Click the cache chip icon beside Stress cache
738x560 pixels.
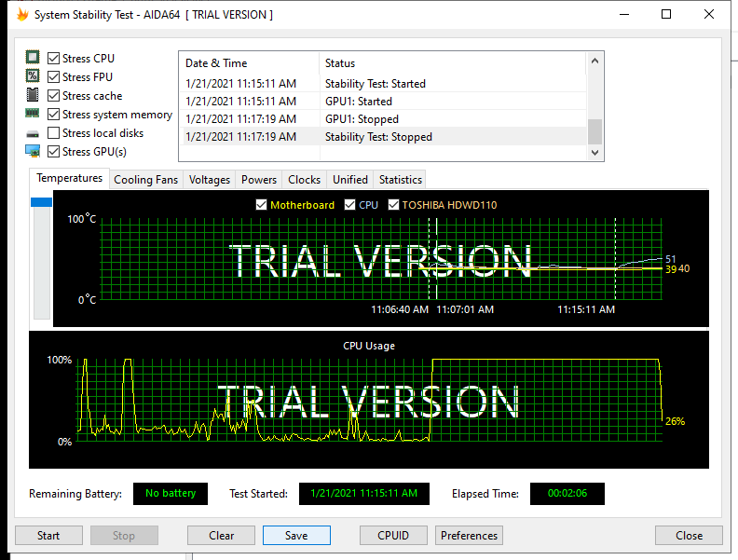click(x=33, y=95)
